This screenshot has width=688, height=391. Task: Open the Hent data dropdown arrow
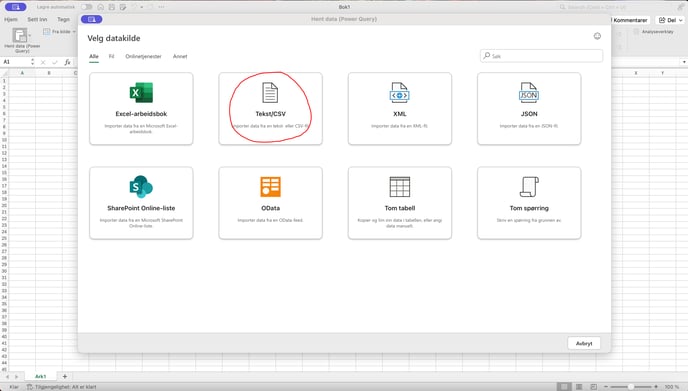(30, 35)
